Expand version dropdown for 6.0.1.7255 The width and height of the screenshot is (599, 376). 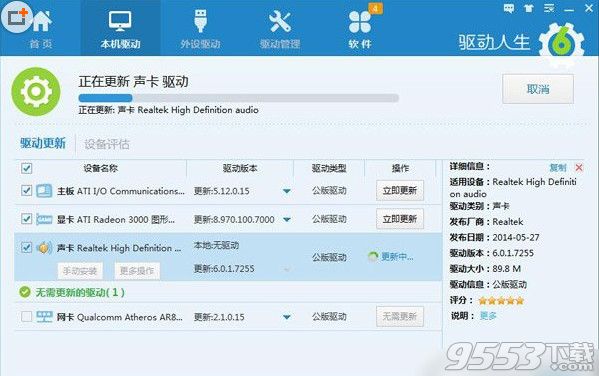point(286,269)
